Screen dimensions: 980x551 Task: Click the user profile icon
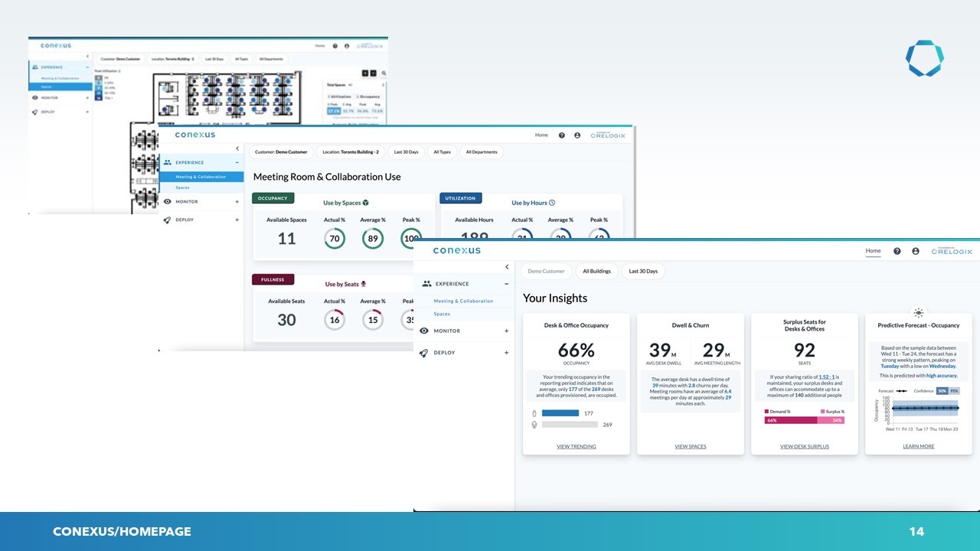point(915,250)
